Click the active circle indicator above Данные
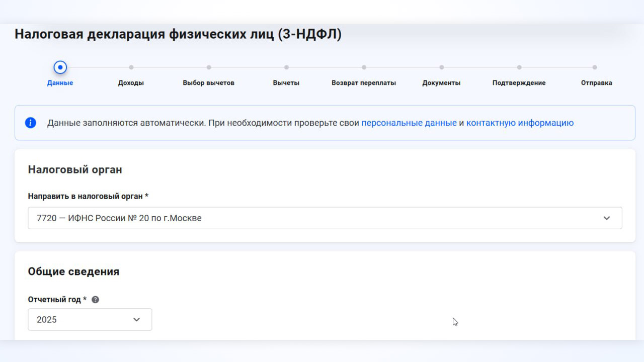The image size is (644, 362). point(60,67)
